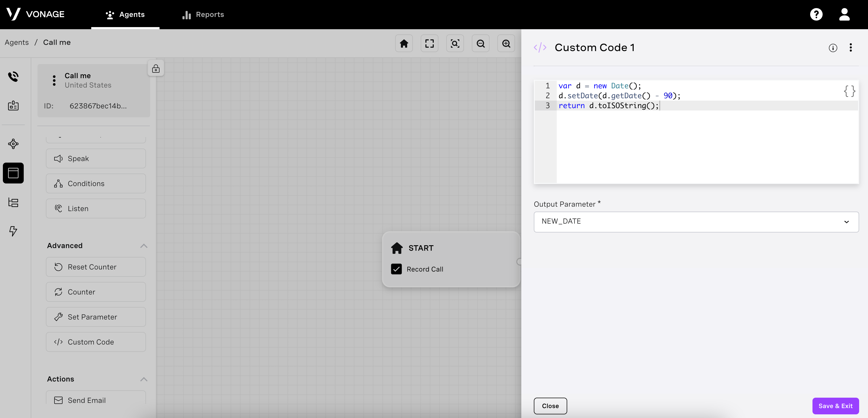Open the user account profile icon
868x418 pixels.
tap(845, 14)
